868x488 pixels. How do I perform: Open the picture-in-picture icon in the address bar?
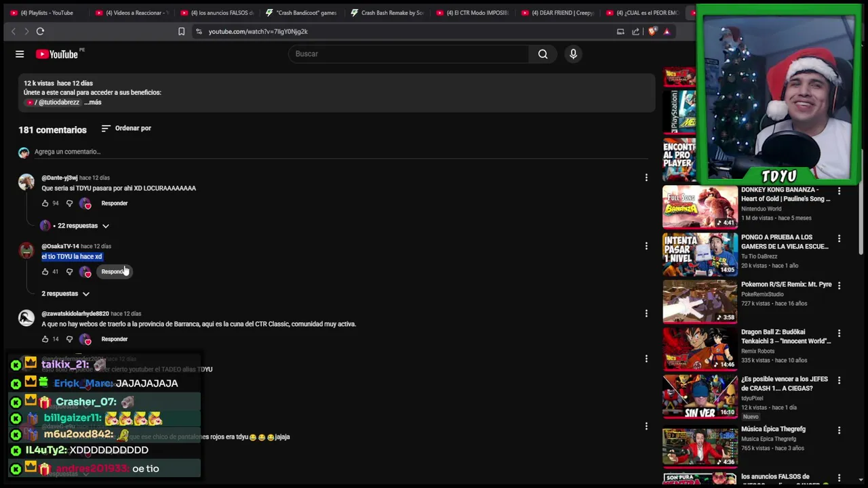point(620,31)
